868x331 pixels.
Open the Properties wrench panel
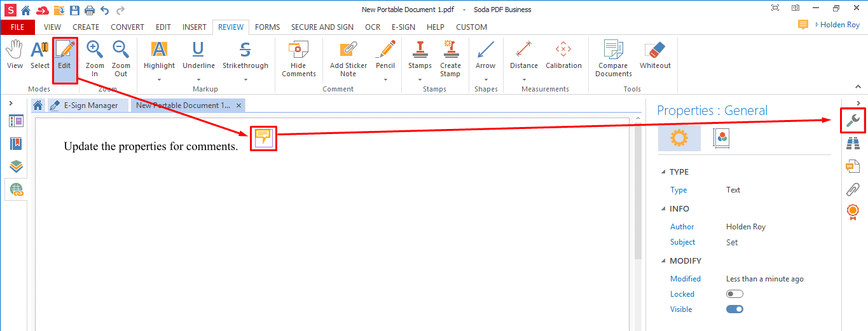click(x=853, y=120)
